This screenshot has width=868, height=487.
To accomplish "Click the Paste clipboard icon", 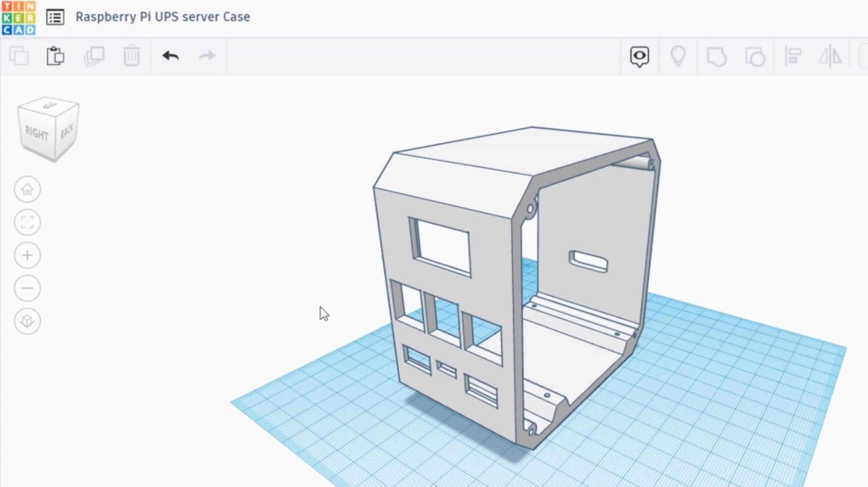I will tap(55, 56).
